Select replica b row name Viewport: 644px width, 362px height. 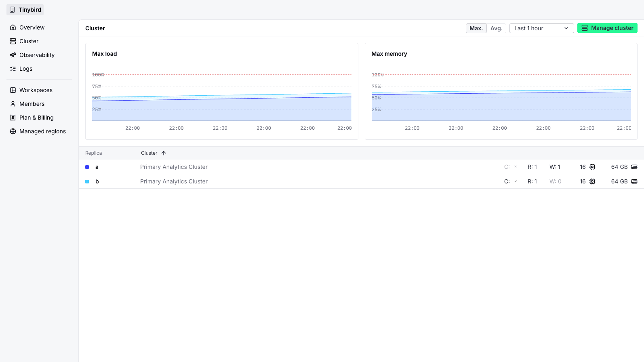click(97, 181)
